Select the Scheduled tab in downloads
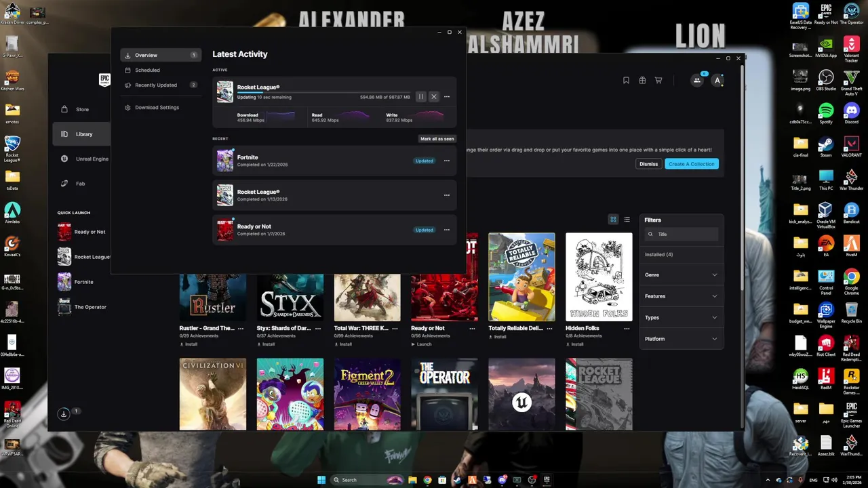 161,70
